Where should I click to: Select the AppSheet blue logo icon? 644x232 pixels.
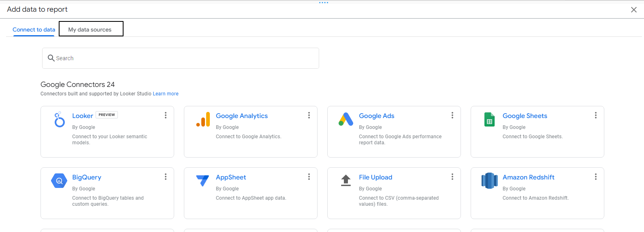coord(203,181)
